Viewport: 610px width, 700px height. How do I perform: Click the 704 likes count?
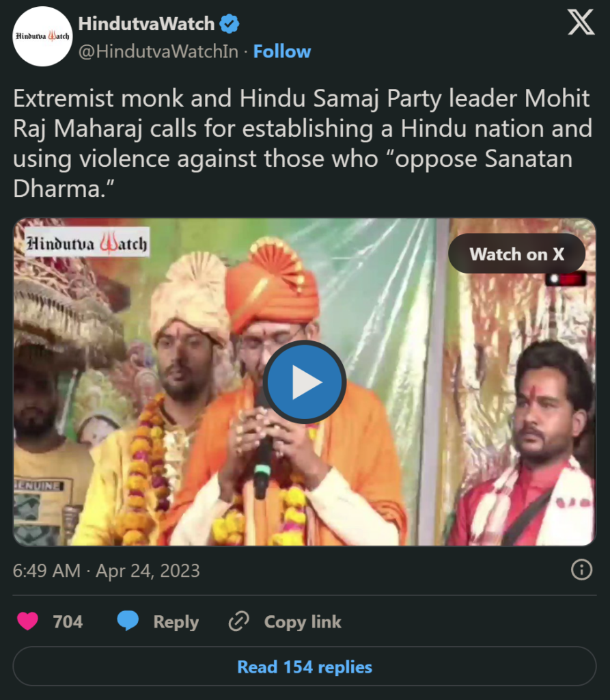pyautogui.click(x=68, y=621)
